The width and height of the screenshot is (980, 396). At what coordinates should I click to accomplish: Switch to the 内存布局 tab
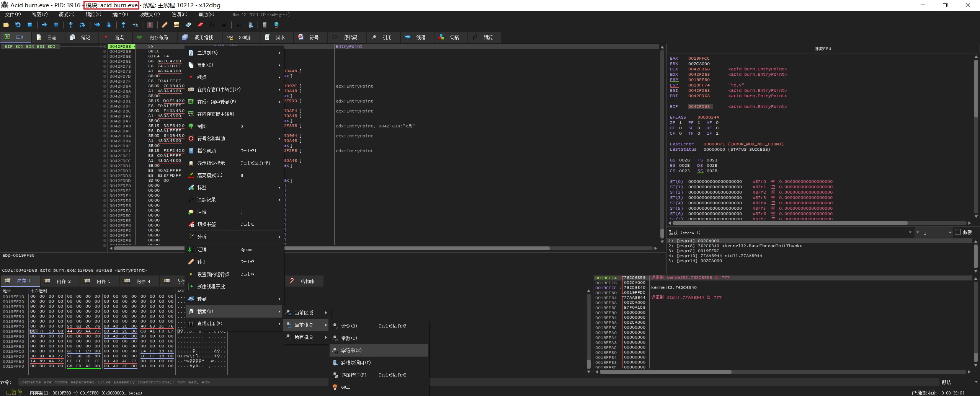pyautogui.click(x=158, y=37)
